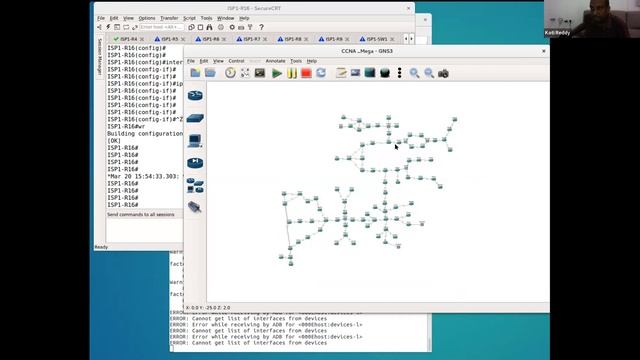Viewport: 640px width, 360px height.
Task: Open GNS3 Control menu
Action: (x=236, y=61)
